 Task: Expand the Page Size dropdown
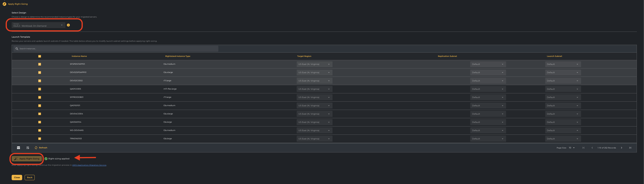(572, 148)
